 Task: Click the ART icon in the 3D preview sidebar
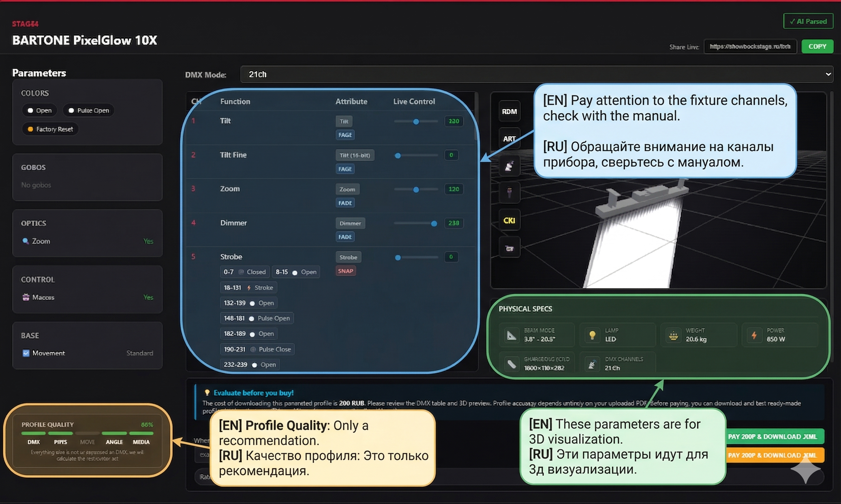click(509, 139)
